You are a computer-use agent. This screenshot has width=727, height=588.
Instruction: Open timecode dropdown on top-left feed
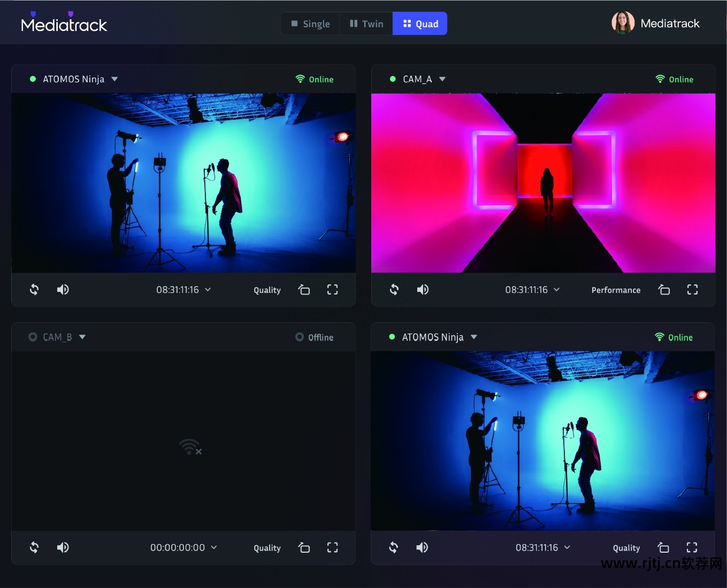click(208, 290)
